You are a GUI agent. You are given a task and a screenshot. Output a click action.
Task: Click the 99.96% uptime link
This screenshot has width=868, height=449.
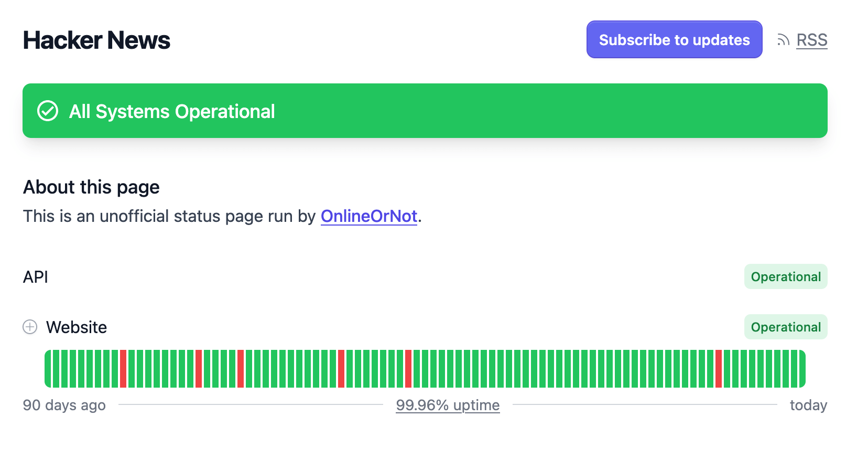tap(448, 405)
